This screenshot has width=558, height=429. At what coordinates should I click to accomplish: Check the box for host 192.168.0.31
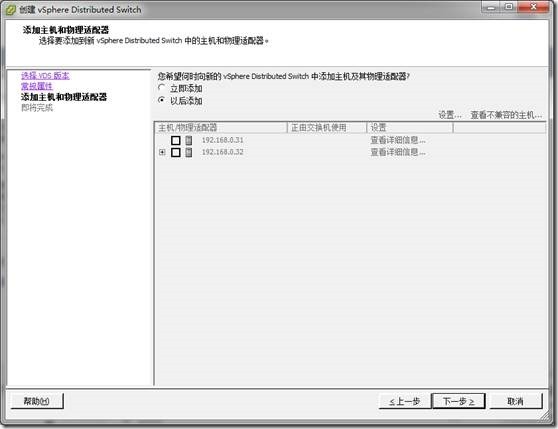[x=175, y=140]
